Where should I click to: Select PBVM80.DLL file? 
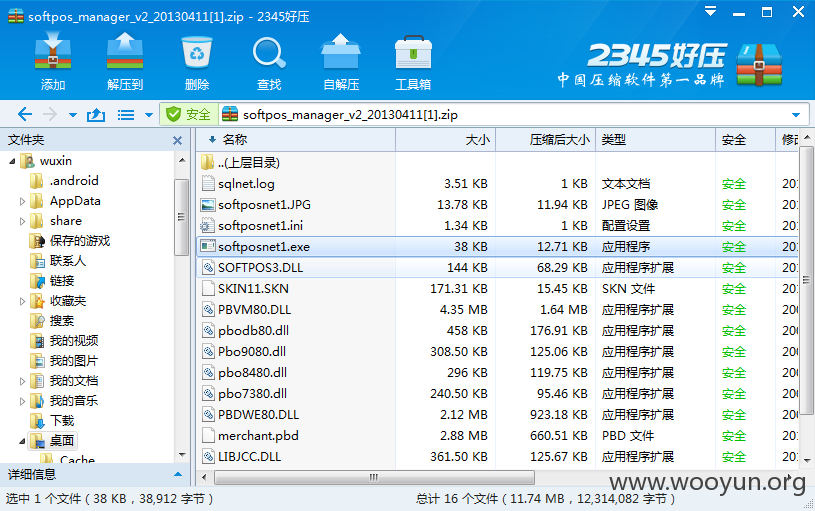click(499, 310)
